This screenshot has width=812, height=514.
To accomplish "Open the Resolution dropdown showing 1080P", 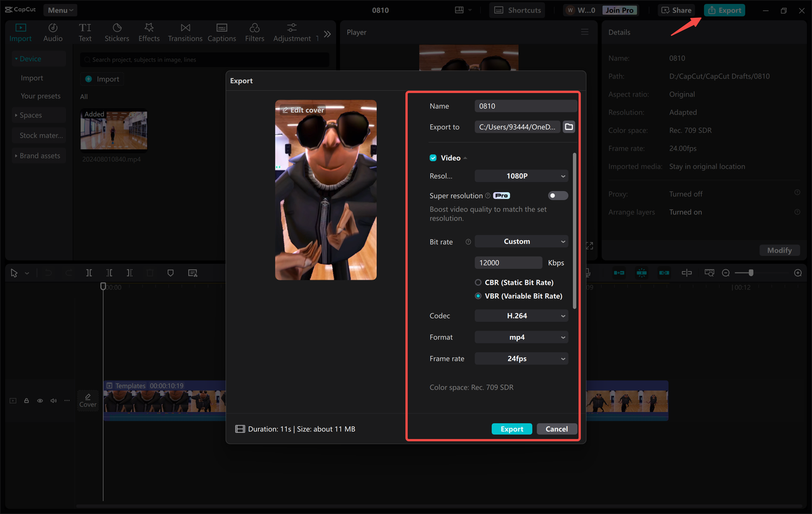I will point(521,176).
